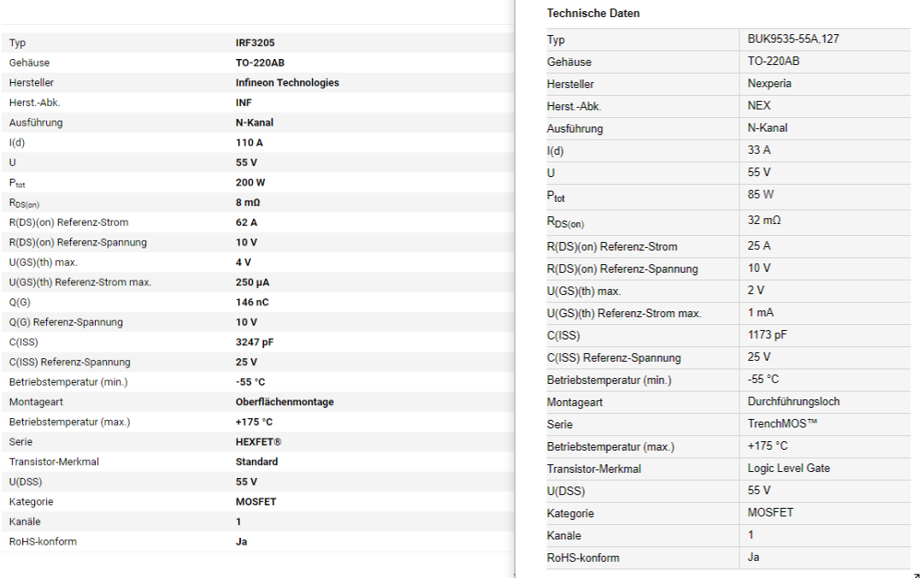
Task: Click 'Kanäle' label in the IRF3205 table
Action: point(25,522)
